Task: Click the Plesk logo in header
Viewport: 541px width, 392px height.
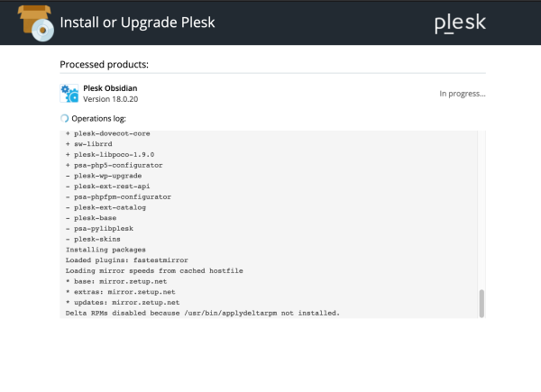Action: pos(460,23)
